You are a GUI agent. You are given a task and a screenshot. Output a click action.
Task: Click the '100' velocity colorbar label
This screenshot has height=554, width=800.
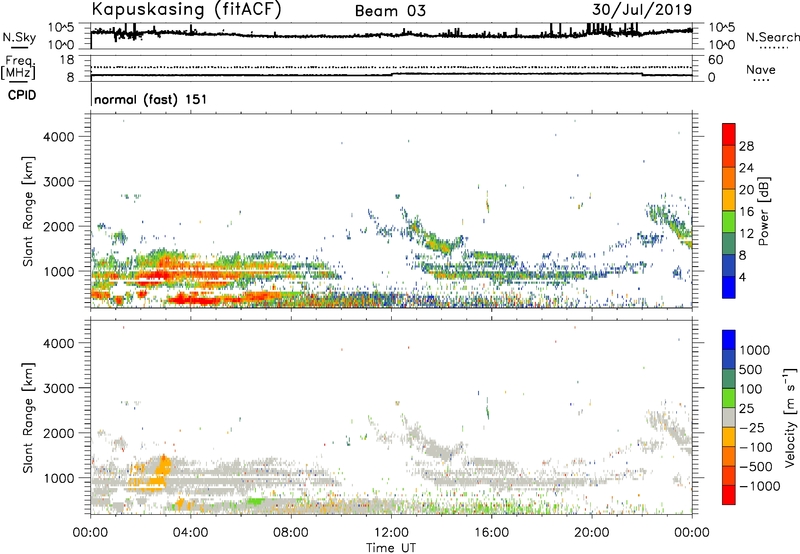(x=751, y=389)
